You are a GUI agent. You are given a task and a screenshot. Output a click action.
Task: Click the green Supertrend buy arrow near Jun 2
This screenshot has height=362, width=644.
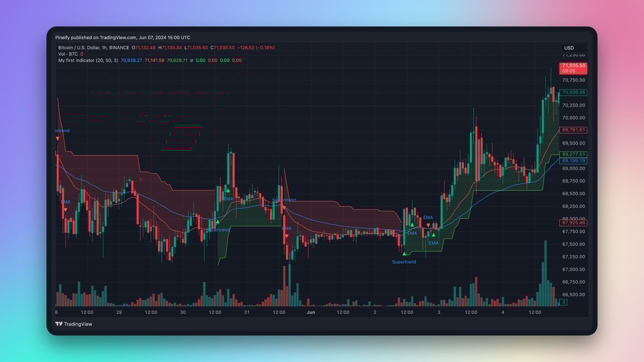[x=404, y=254]
